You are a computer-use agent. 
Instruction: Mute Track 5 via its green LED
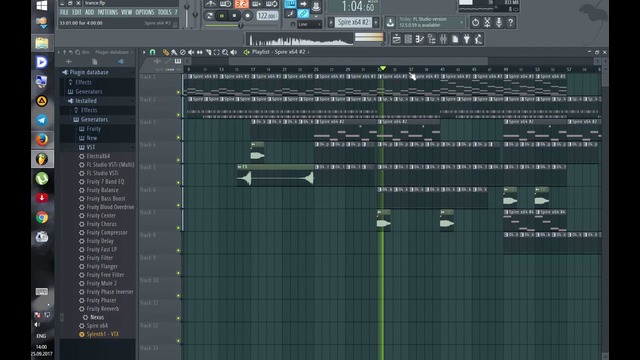(178, 182)
